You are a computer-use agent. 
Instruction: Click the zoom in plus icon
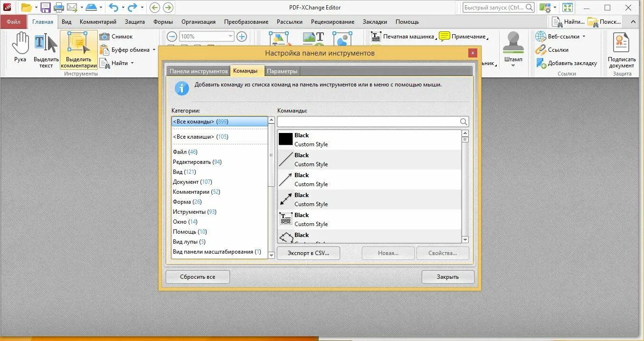[242, 37]
